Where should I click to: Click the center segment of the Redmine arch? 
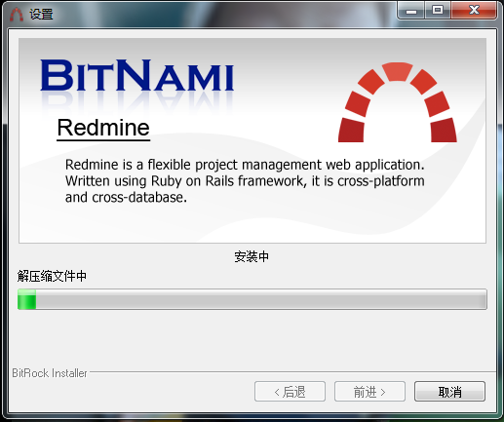397,71
